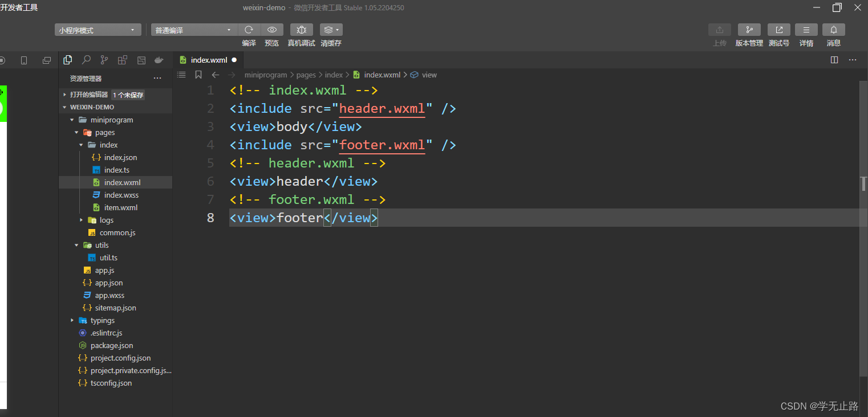Screen dimensions: 868x417
Task: Click the save-style sidebar icon
Action: click(141, 60)
